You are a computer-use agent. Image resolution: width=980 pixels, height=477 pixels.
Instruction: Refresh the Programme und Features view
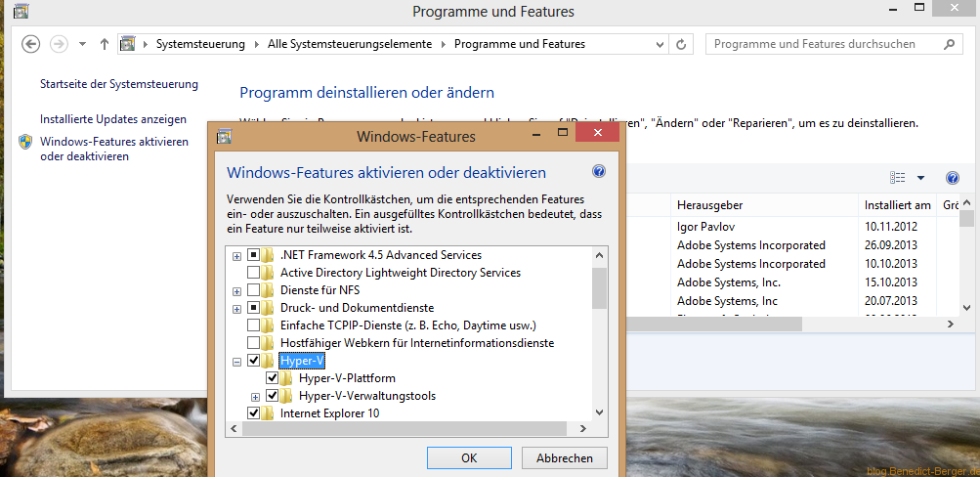coord(681,44)
